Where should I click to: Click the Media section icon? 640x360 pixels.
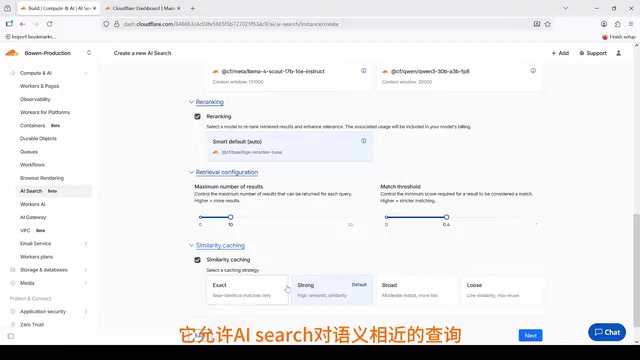pos(12,283)
